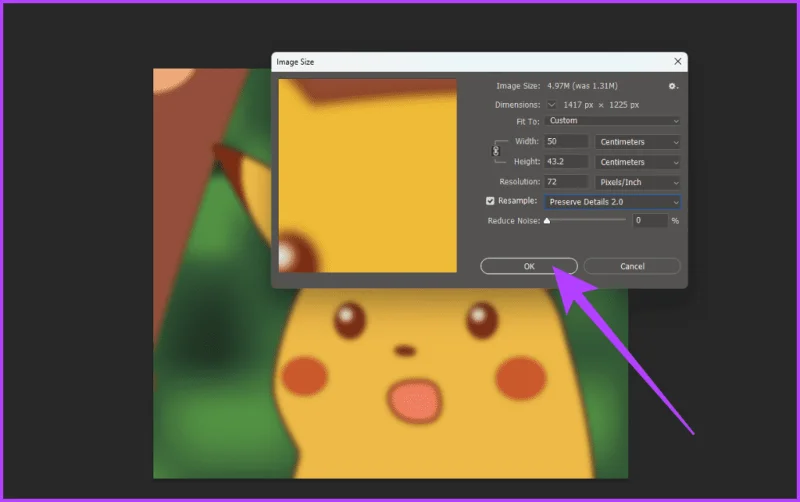The image size is (800, 502).
Task: Click the Fit To label
Action: (528, 121)
